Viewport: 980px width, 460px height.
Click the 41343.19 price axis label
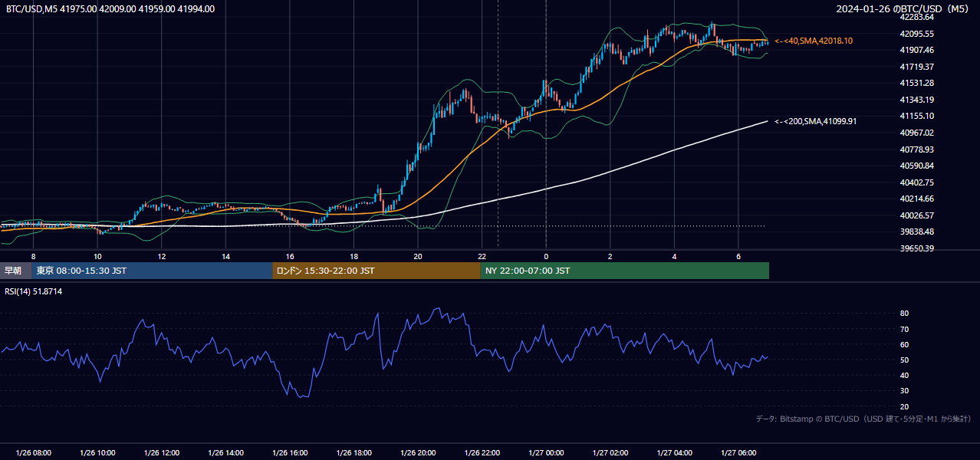point(916,100)
